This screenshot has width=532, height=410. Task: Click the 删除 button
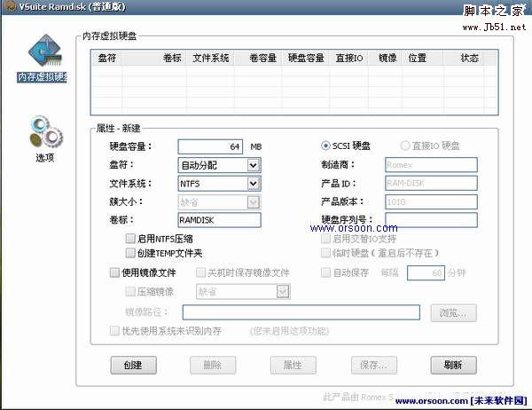point(213,365)
